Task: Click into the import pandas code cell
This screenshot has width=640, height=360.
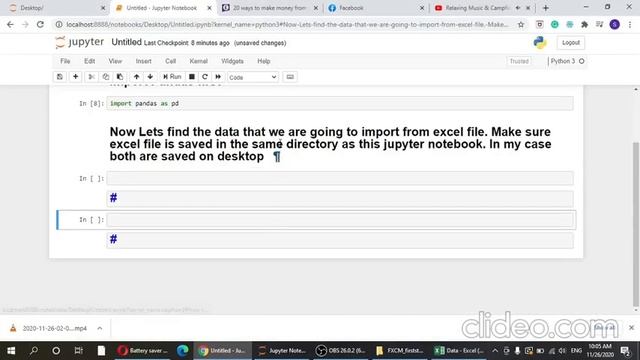Action: click(340, 104)
